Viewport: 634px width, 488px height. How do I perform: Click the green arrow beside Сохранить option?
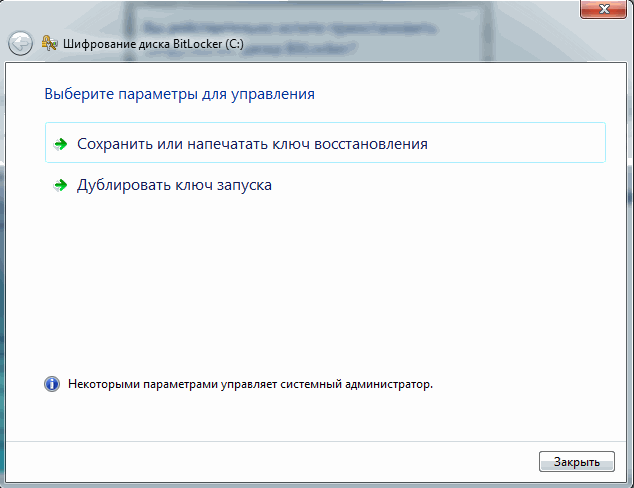(x=61, y=144)
